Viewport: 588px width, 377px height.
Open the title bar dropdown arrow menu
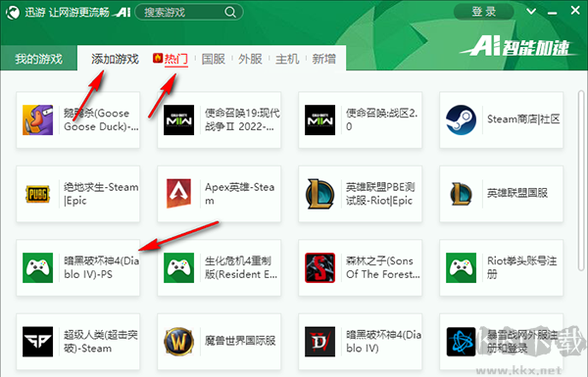531,12
